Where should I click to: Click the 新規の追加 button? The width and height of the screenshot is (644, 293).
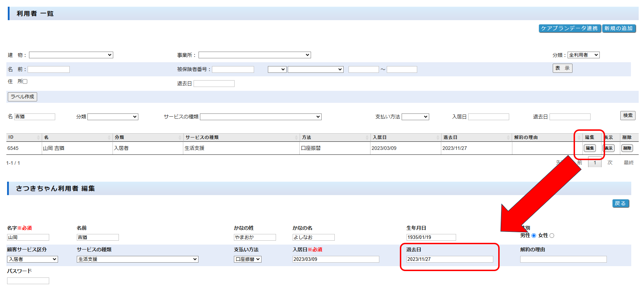(x=619, y=28)
